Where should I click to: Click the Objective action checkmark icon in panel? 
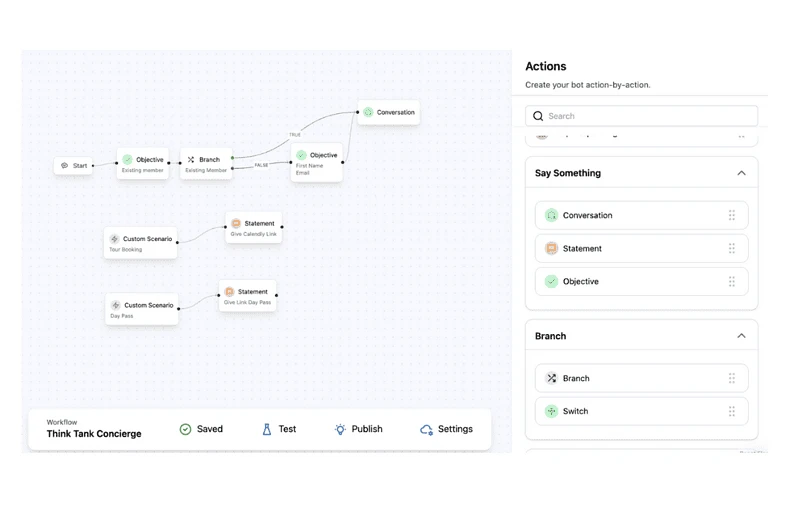[551, 281]
